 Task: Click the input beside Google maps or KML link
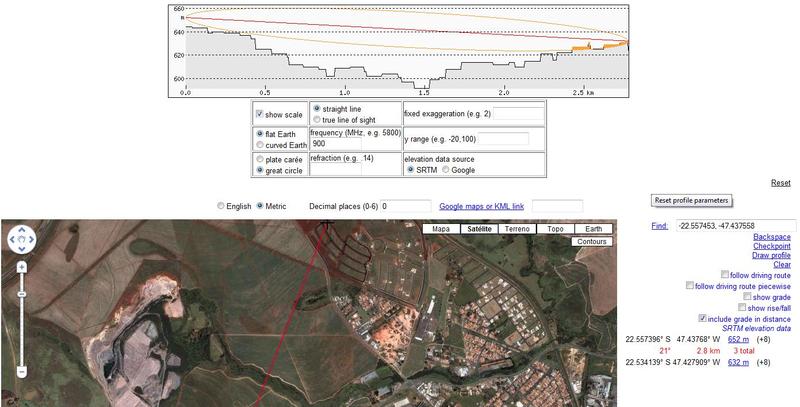click(557, 206)
